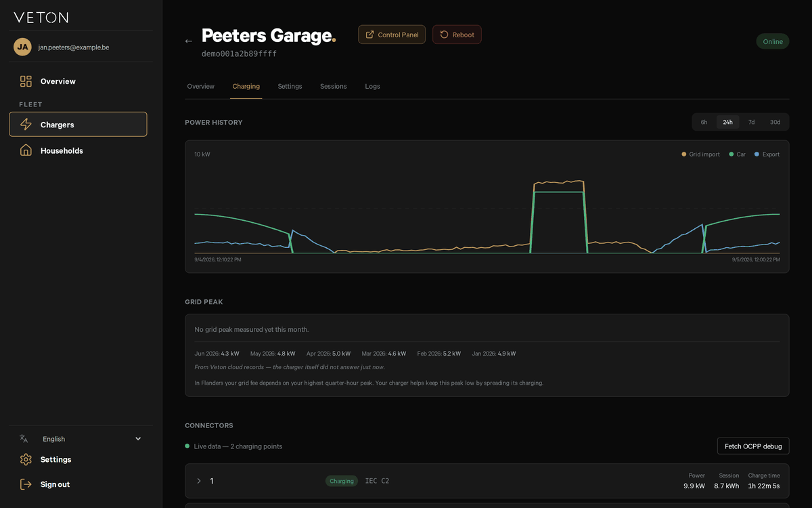Click the demo001a2b89ffff charger ID

(239, 54)
